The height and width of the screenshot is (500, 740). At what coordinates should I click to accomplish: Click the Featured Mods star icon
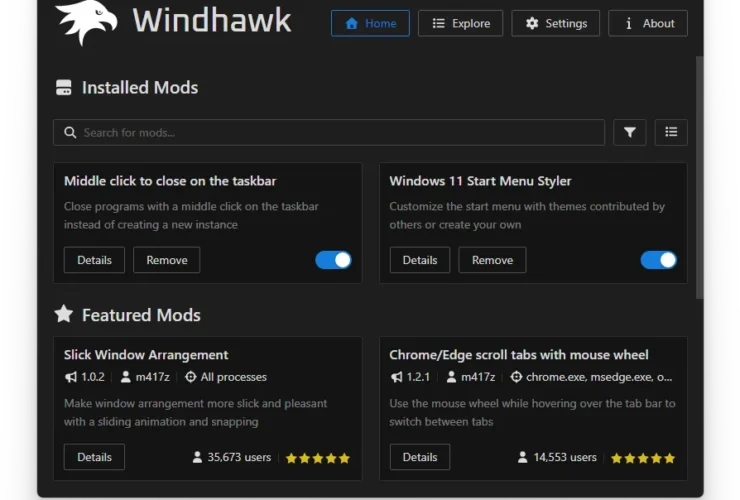click(x=64, y=314)
